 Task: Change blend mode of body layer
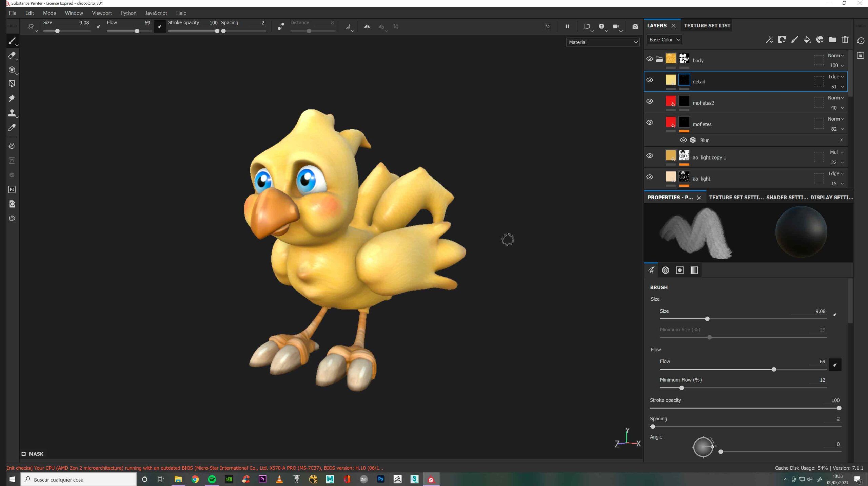835,56
